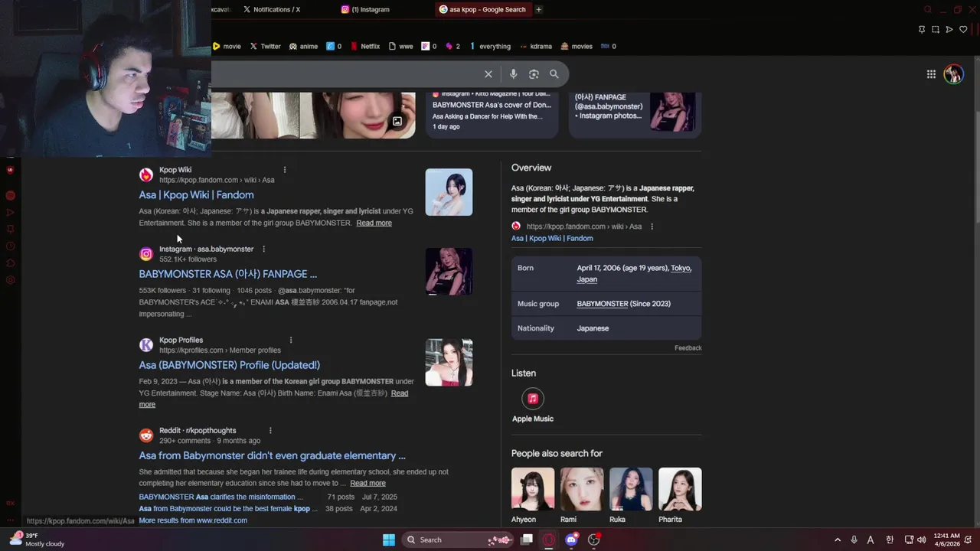Open the Google account profile picture
Screen dimensions: 980x551
953,74
